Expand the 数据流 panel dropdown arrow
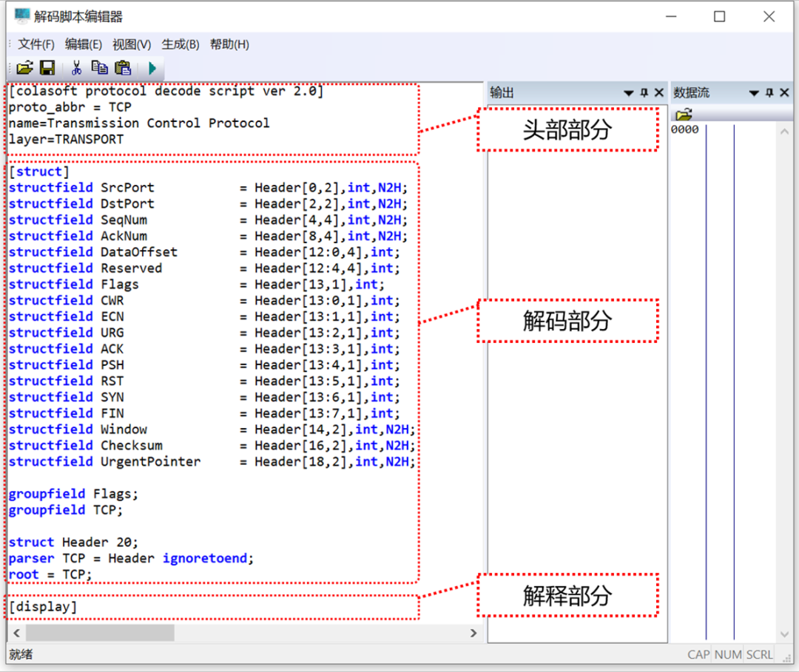This screenshot has width=799, height=672. point(755,93)
